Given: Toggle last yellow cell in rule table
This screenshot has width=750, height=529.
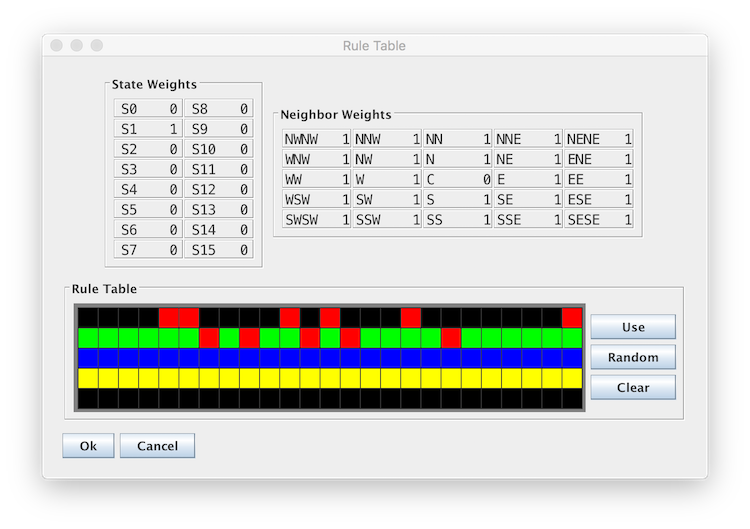Looking at the screenshot, I should 572,378.
